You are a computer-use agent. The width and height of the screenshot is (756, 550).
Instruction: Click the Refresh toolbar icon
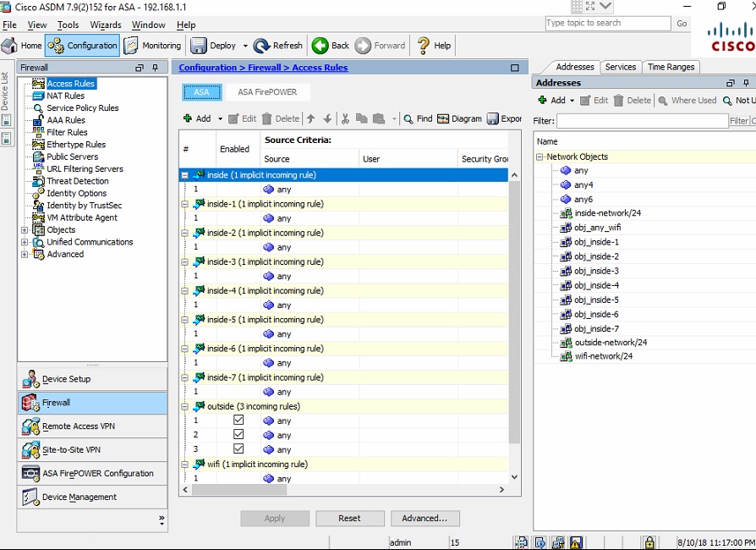coord(278,45)
